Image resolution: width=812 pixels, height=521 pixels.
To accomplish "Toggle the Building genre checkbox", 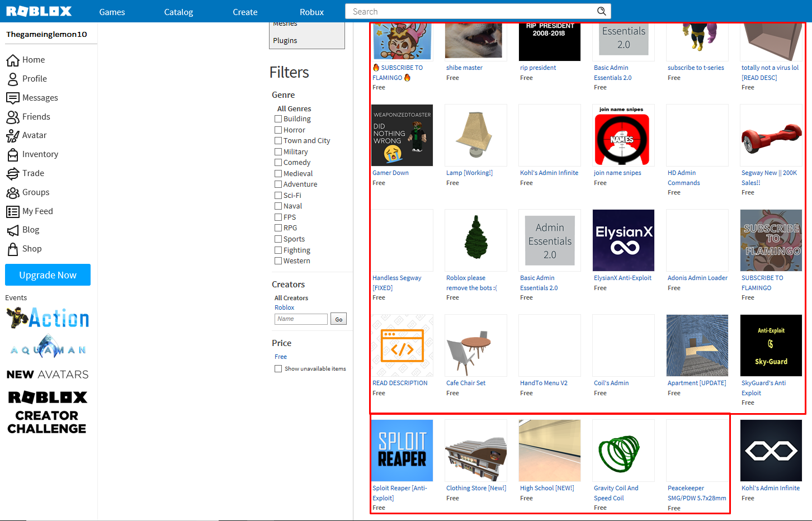I will 278,119.
